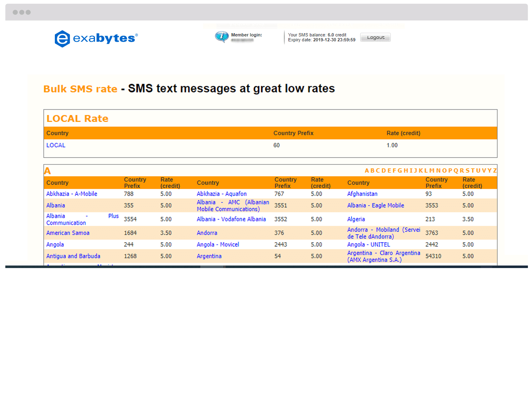This screenshot has height=399, width=532.
Task: Select the Afghanistan country link
Action: (x=362, y=194)
